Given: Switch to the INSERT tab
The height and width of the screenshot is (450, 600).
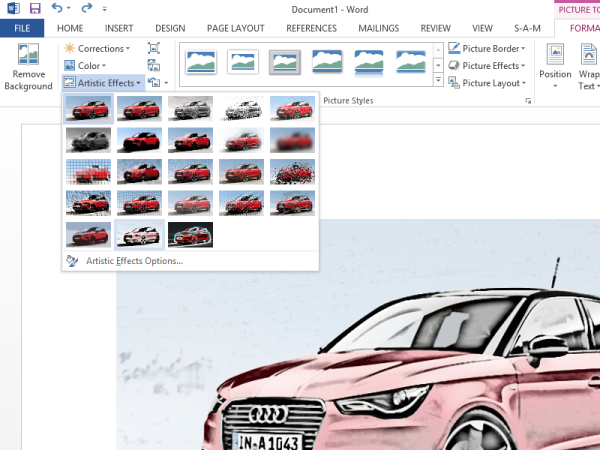Looking at the screenshot, I should (x=119, y=28).
